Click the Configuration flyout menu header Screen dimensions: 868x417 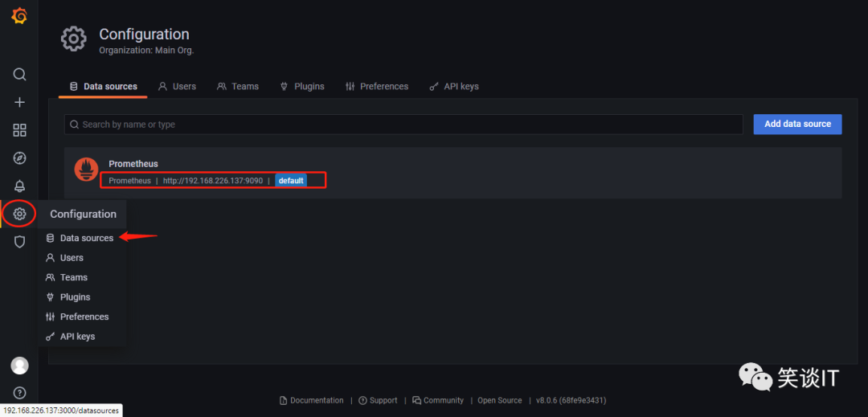83,214
